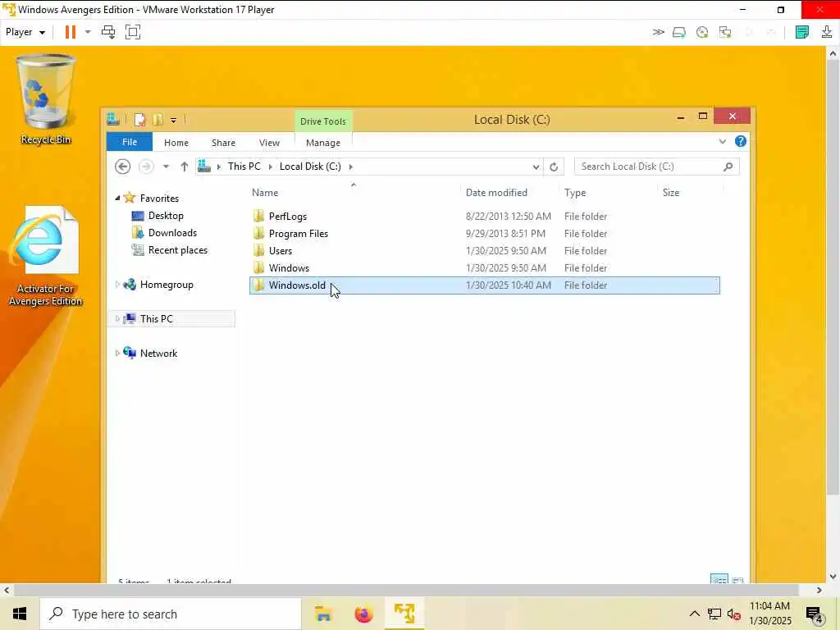The image size is (840, 630).
Task: Select the Windows folder
Action: click(485, 268)
